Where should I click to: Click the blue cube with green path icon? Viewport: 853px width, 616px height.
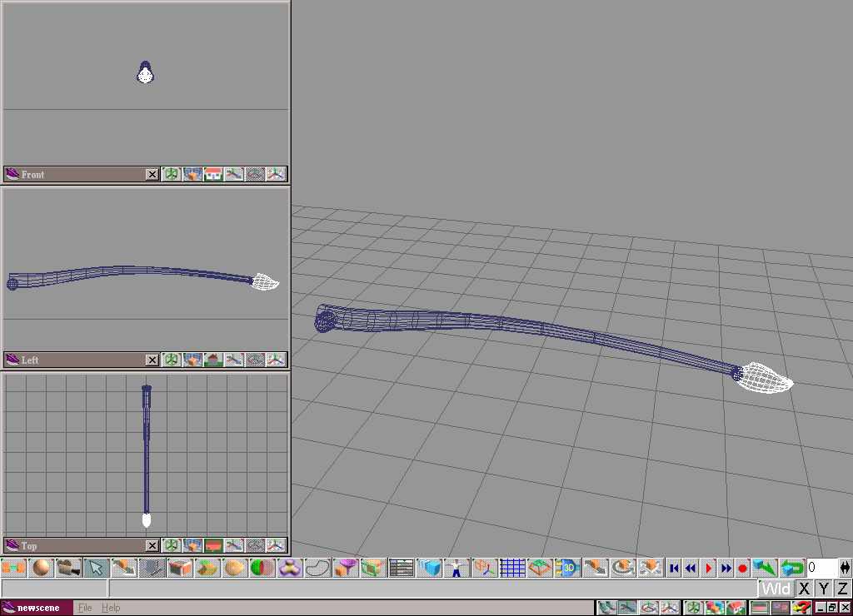click(x=765, y=569)
